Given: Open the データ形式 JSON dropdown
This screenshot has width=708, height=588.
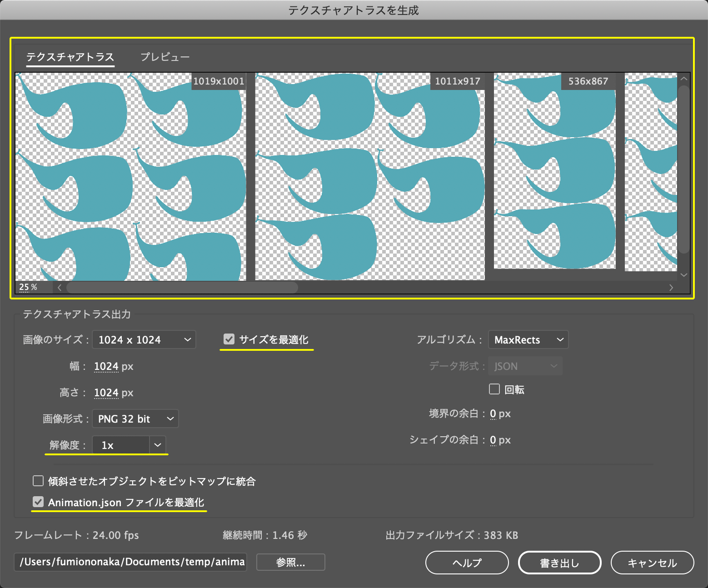Looking at the screenshot, I should pos(525,366).
